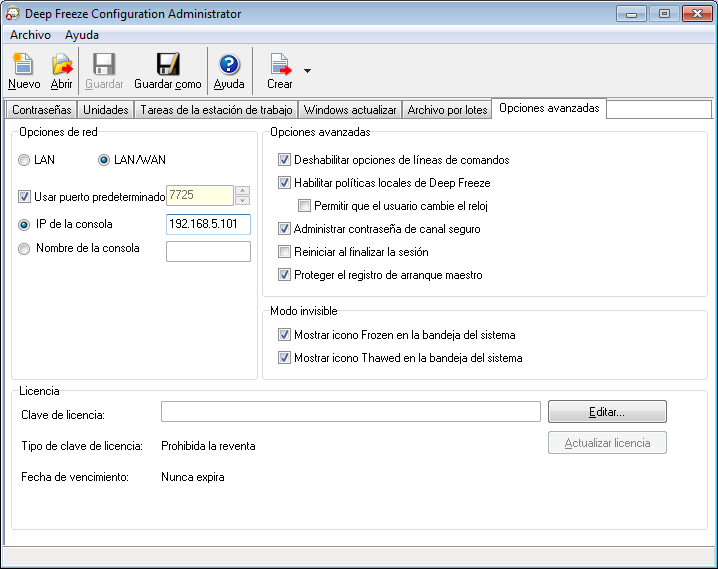718x569 pixels.
Task: Toggle Proteger el registro de arranque maestro
Action: click(x=284, y=275)
